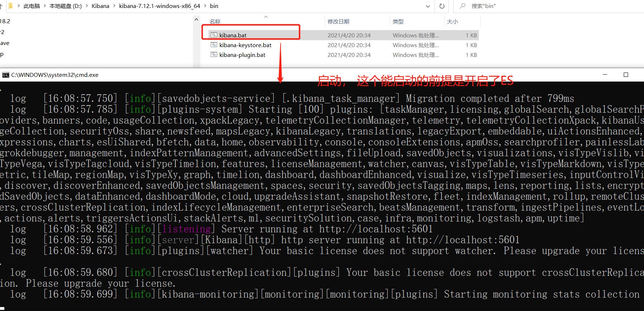This screenshot has height=311, width=644.
Task: Expand the chevron after Kibana breadcrumb
Action: tap(114, 6)
